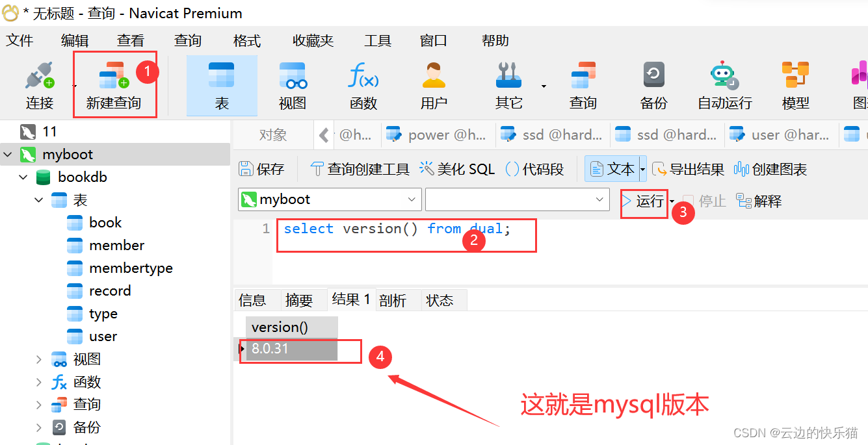Collapse the myboot connection tree node
868x445 pixels.
click(x=8, y=155)
